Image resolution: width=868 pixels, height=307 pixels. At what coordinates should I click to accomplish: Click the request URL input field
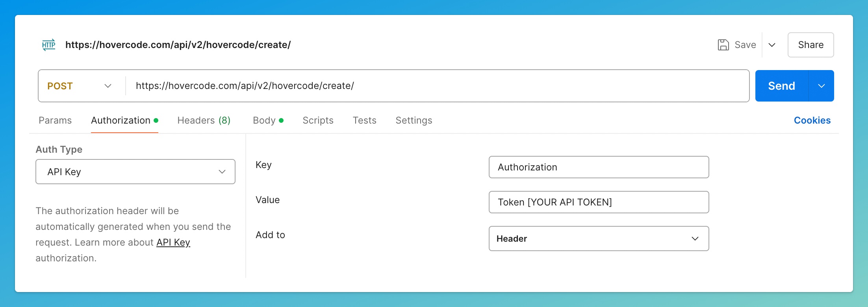pyautogui.click(x=437, y=86)
